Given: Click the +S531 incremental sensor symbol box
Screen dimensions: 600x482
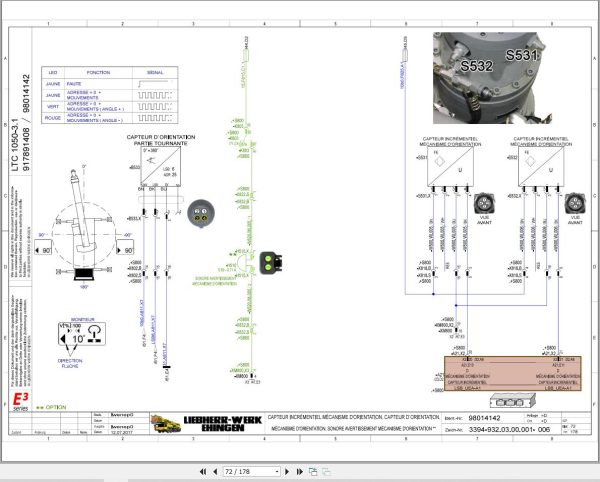Looking at the screenshot, I should click(450, 166).
